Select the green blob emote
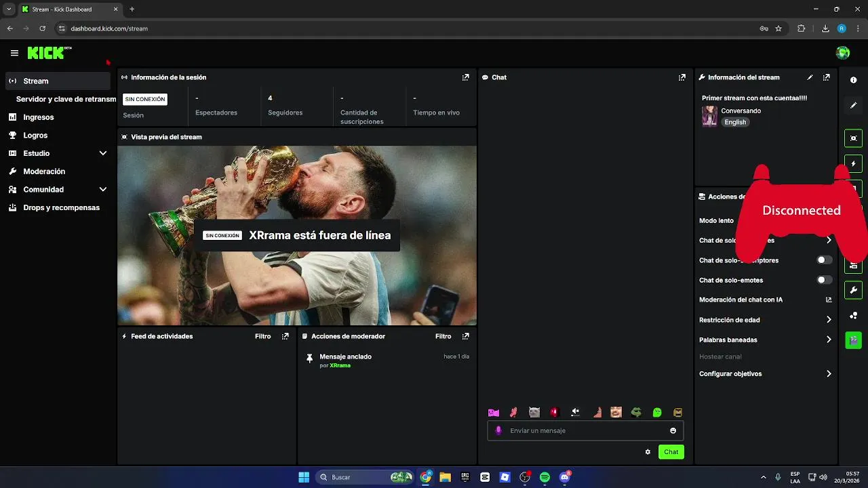This screenshot has width=868, height=488. pyautogui.click(x=656, y=412)
